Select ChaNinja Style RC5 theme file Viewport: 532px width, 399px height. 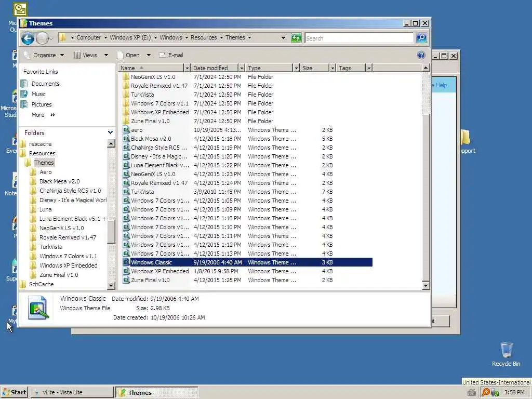click(159, 148)
